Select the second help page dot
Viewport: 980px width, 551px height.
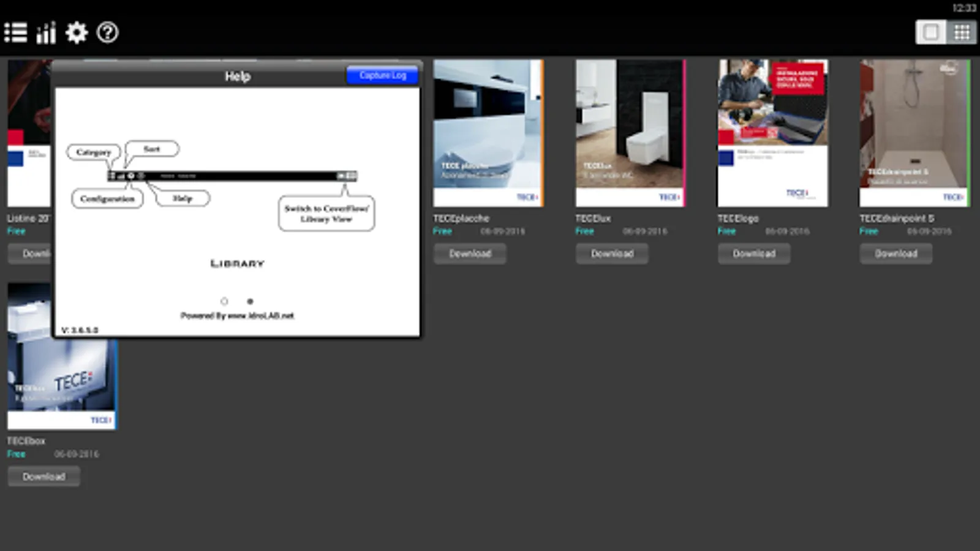pos(250,301)
